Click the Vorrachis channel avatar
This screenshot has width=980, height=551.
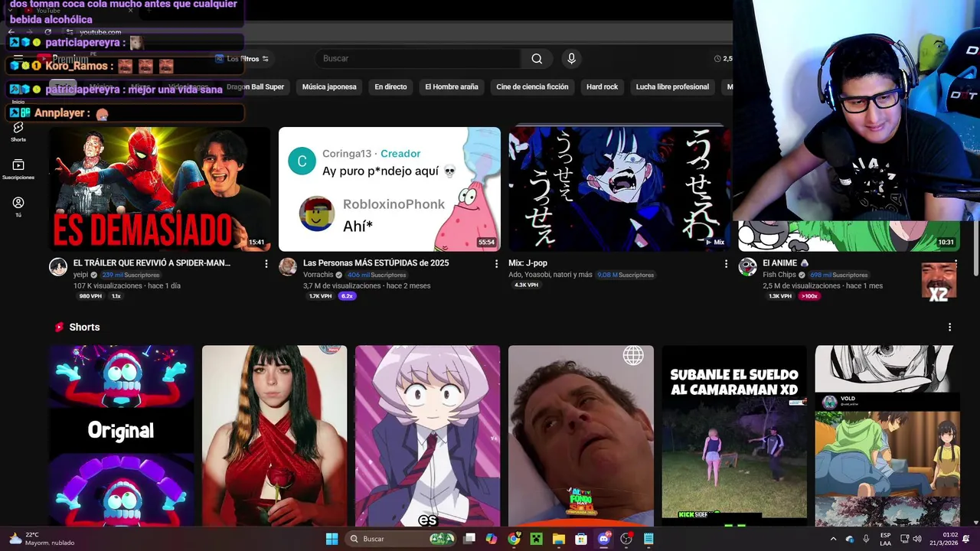coord(288,266)
